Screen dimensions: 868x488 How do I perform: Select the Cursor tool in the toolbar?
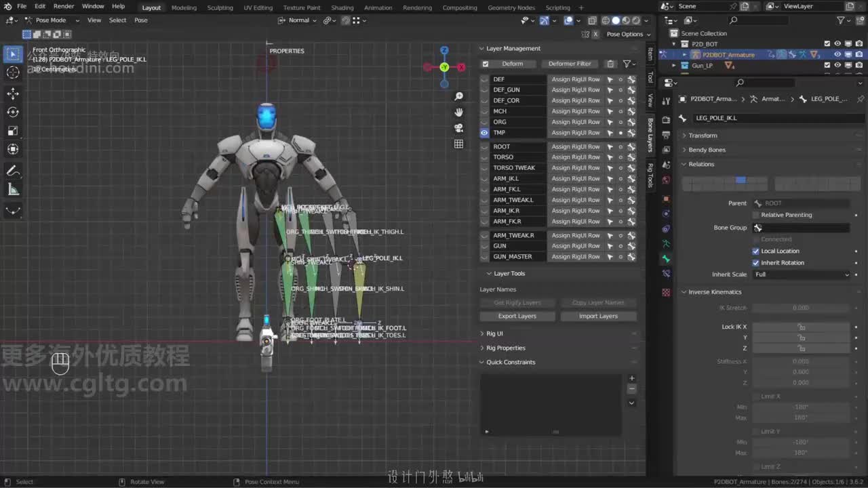[x=13, y=73]
